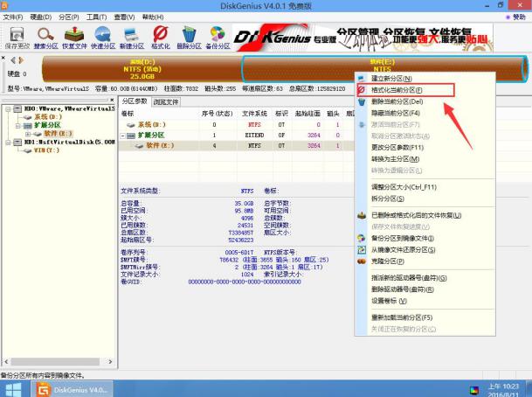Open the 分区(P) menu
532x397 pixels.
[x=69, y=17]
